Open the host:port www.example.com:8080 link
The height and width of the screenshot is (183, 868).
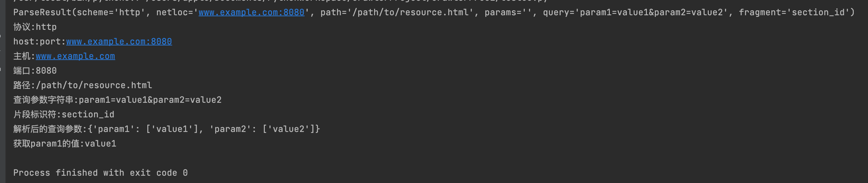pyautogui.click(x=119, y=41)
